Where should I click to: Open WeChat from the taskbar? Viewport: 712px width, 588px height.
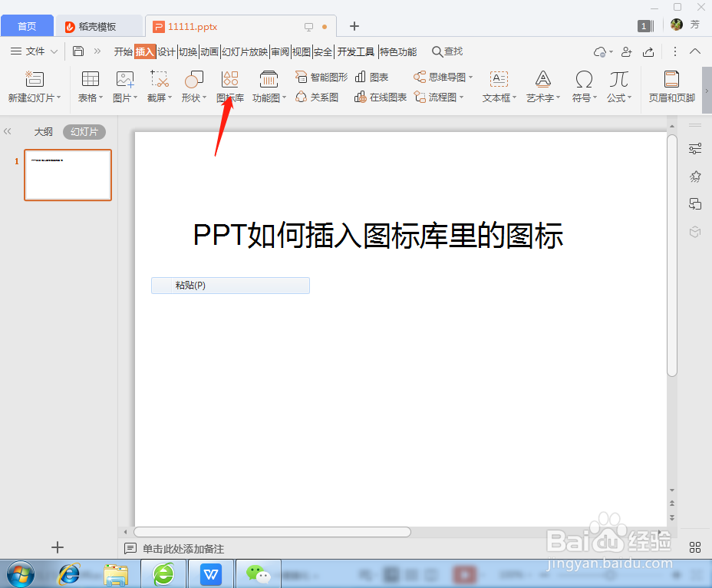pos(258,573)
